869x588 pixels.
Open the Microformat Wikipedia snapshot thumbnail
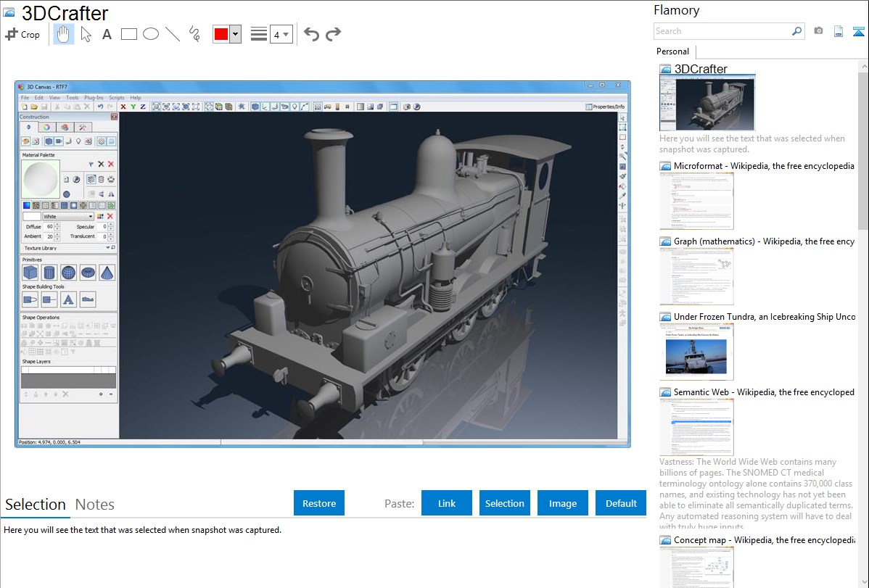[x=696, y=201]
